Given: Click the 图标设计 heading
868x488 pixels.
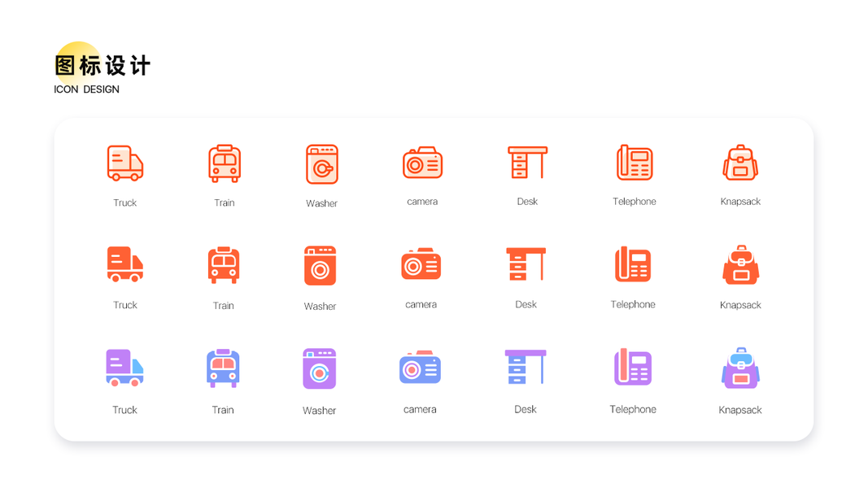Looking at the screenshot, I should (103, 65).
